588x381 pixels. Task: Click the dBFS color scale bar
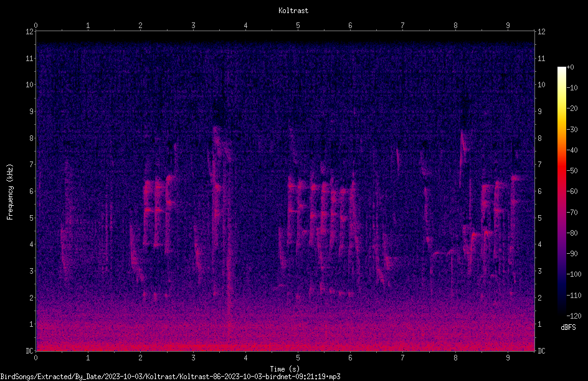click(x=561, y=191)
